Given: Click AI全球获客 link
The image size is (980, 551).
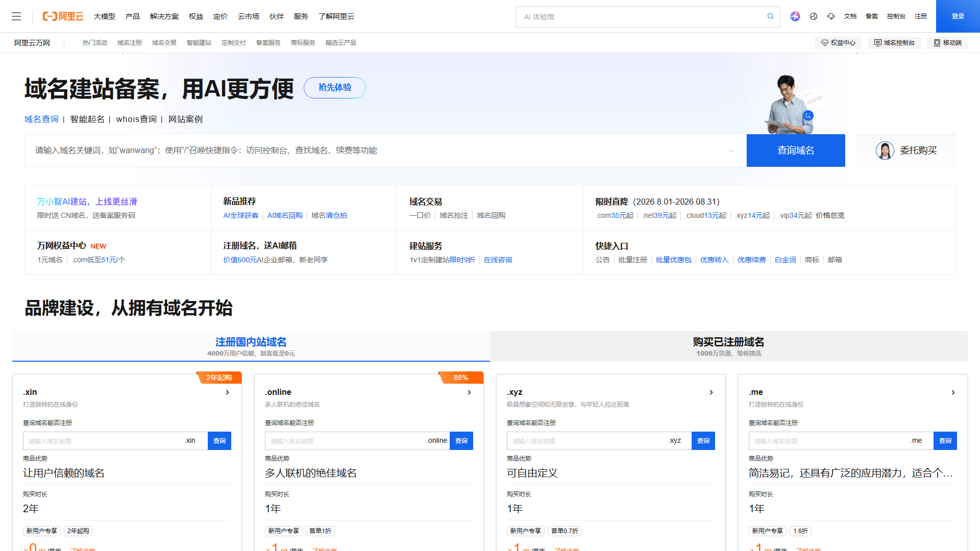Looking at the screenshot, I should pos(241,216).
